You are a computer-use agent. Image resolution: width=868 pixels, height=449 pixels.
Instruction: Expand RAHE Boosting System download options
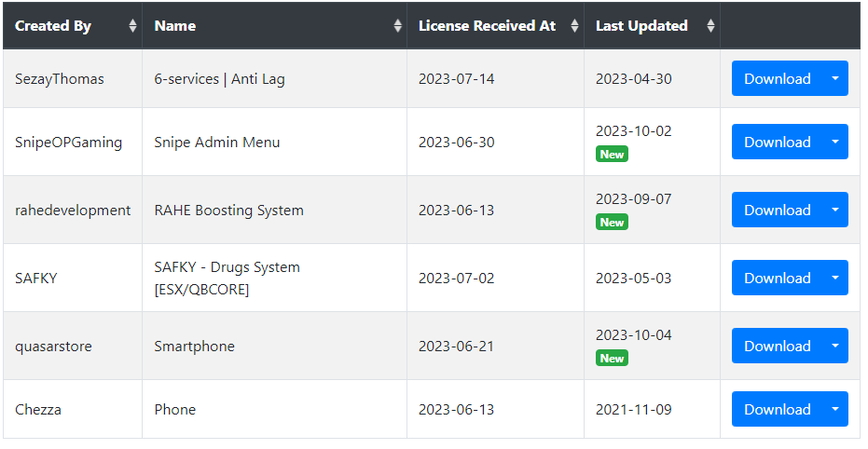point(835,210)
